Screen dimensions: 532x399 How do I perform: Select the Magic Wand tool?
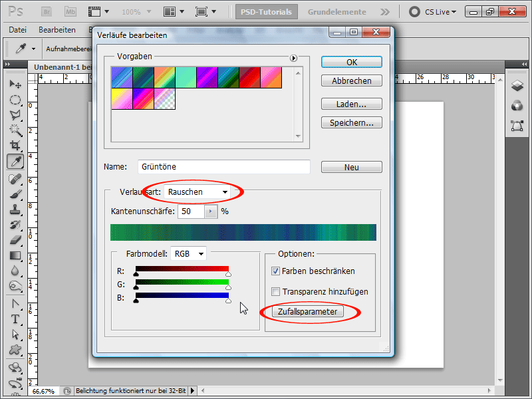click(x=15, y=130)
